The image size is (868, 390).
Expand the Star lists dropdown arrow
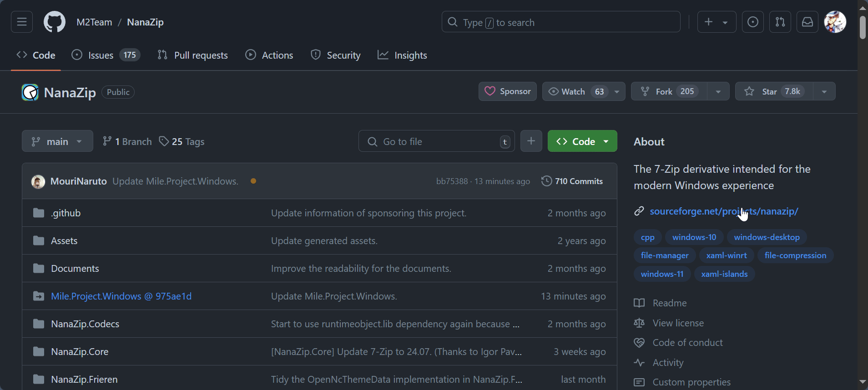click(824, 91)
